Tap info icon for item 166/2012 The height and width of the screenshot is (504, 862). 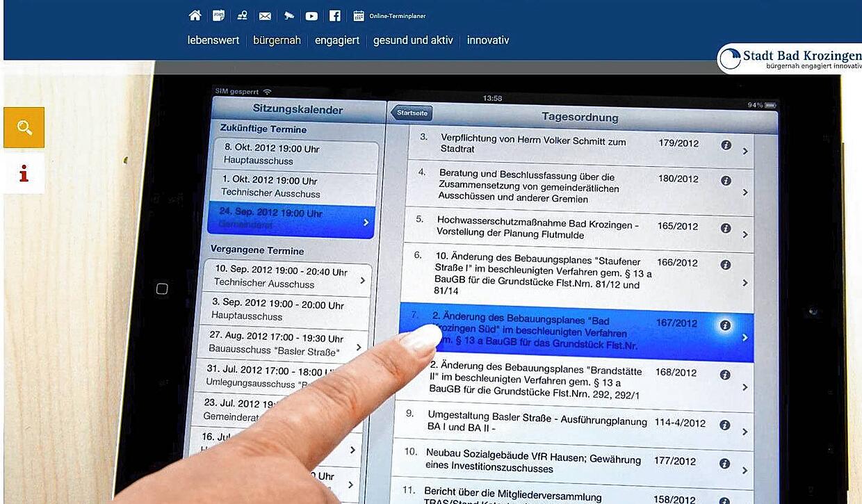(726, 265)
